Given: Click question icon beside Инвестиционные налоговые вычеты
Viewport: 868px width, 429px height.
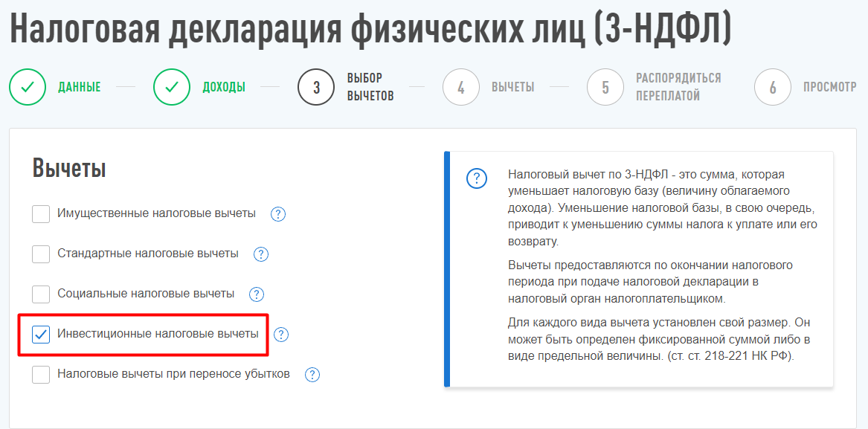Looking at the screenshot, I should (x=281, y=335).
